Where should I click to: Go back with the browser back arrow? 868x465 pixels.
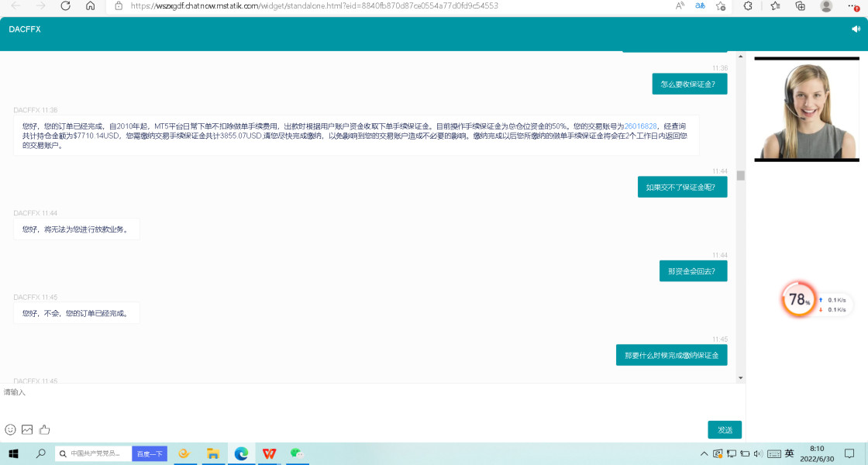click(15, 5)
